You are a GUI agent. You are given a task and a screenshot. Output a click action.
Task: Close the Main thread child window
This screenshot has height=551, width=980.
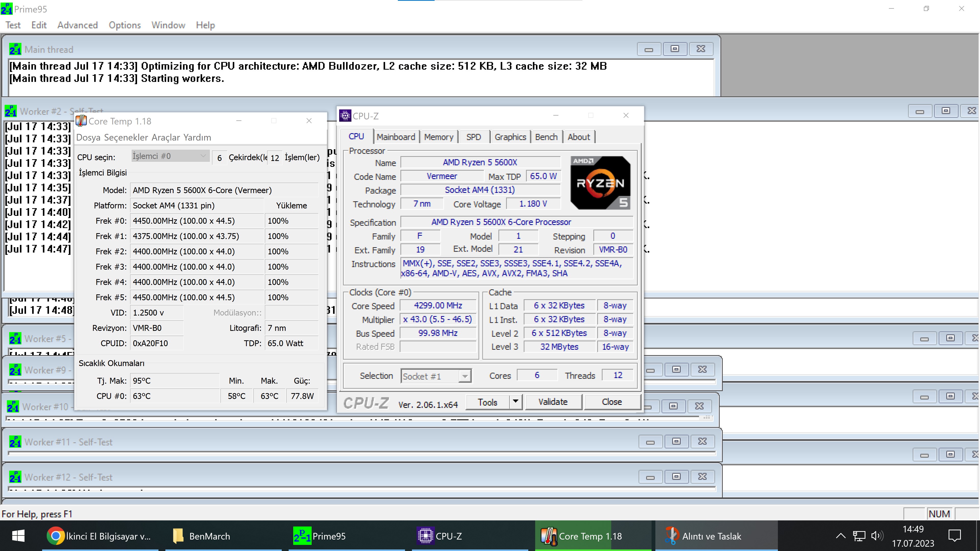tap(701, 49)
